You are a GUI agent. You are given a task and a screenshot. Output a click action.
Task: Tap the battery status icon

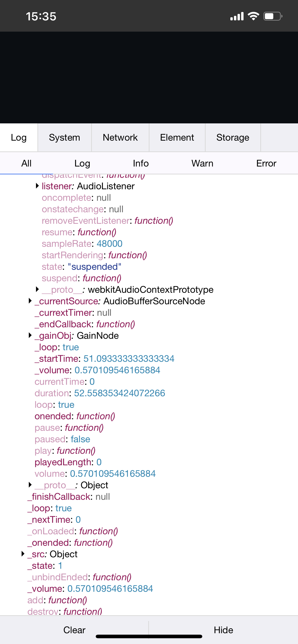pos(273,17)
